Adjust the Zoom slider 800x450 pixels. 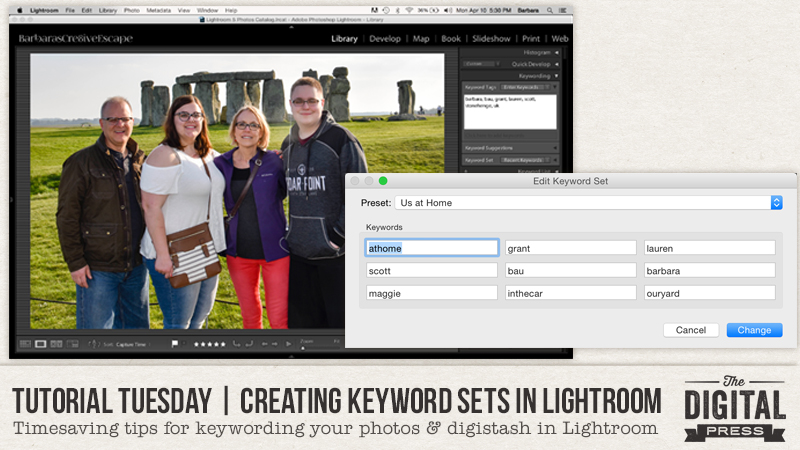pos(319,348)
